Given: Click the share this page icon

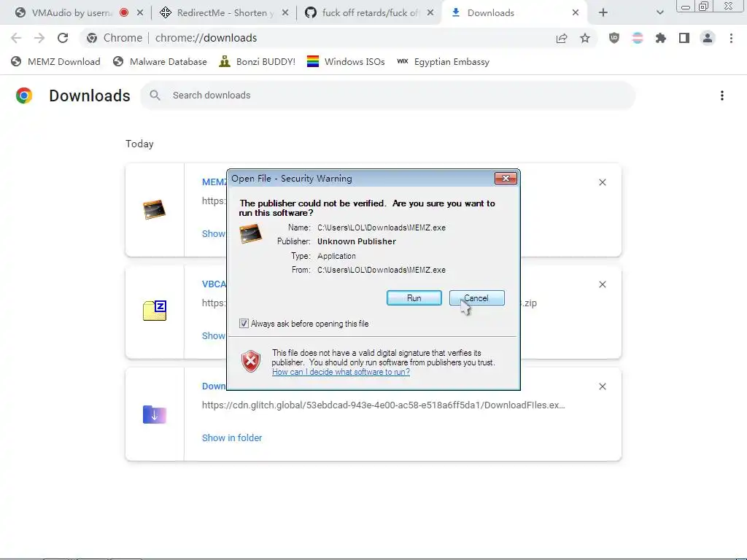Looking at the screenshot, I should 562,38.
